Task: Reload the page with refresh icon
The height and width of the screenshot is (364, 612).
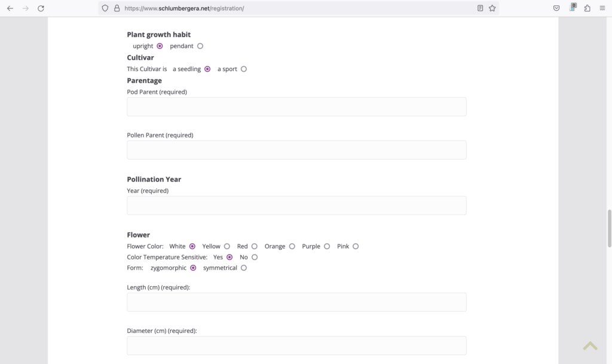Action: click(41, 8)
